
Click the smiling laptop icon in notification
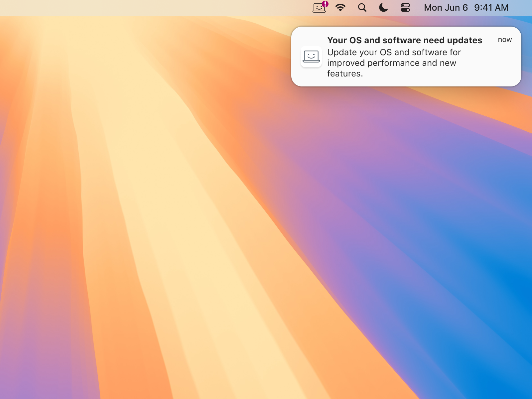pyautogui.click(x=311, y=57)
